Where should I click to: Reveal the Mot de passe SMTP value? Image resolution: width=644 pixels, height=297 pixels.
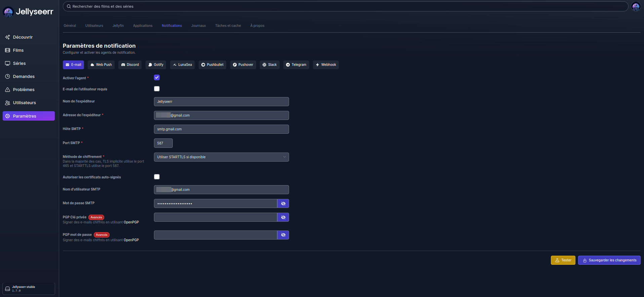coord(283,204)
